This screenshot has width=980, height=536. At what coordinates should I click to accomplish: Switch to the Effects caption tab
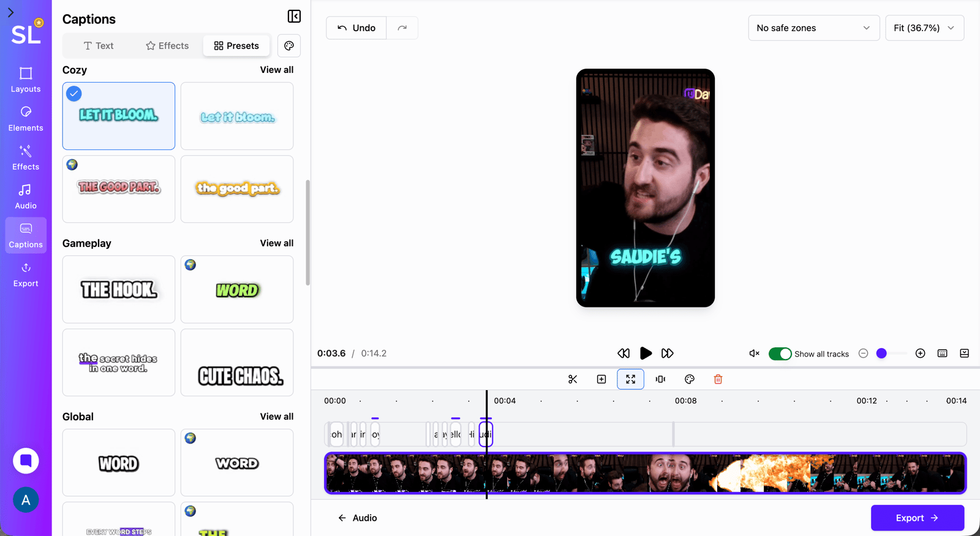click(x=167, y=46)
